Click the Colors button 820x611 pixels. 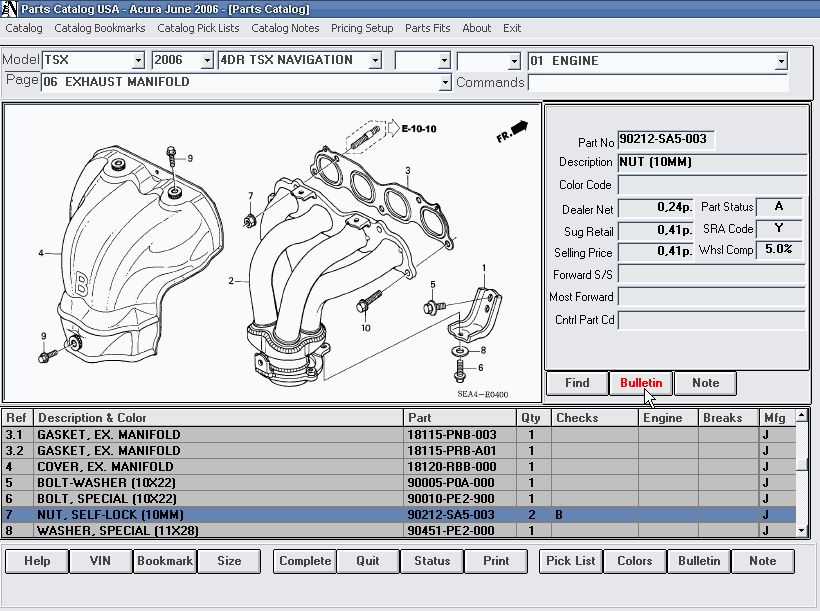(x=634, y=561)
